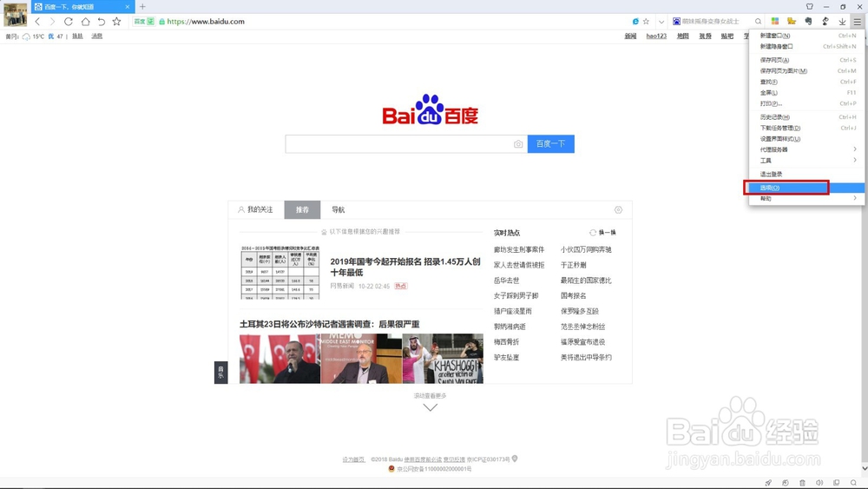Image resolution: width=868 pixels, height=489 pixels.
Task: Reload the page with the refresh icon
Action: pos(68,22)
